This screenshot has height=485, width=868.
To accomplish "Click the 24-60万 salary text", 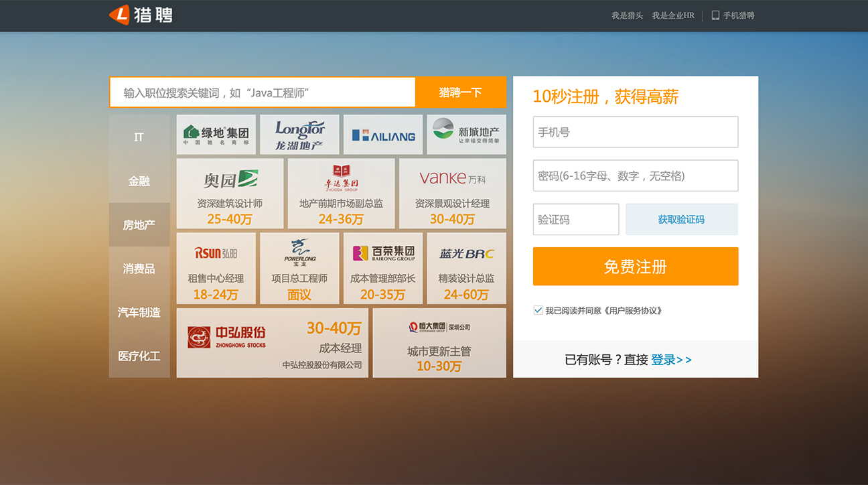I will pos(466,295).
